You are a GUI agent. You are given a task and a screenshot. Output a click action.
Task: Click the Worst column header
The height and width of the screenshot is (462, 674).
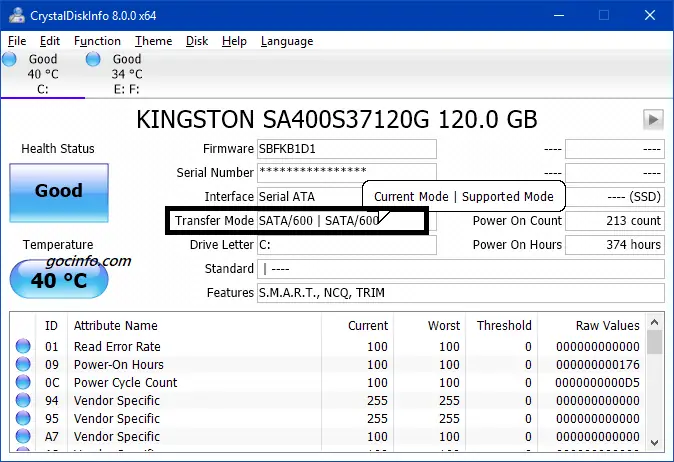coord(429,326)
